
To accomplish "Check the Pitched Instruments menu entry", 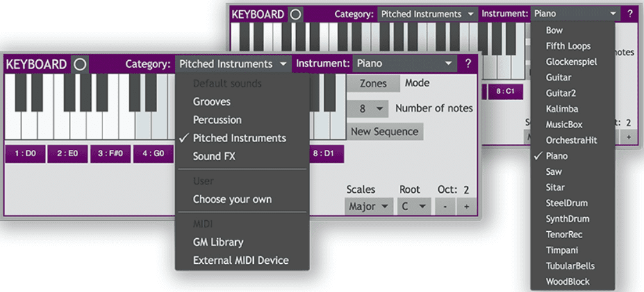I will [x=239, y=138].
